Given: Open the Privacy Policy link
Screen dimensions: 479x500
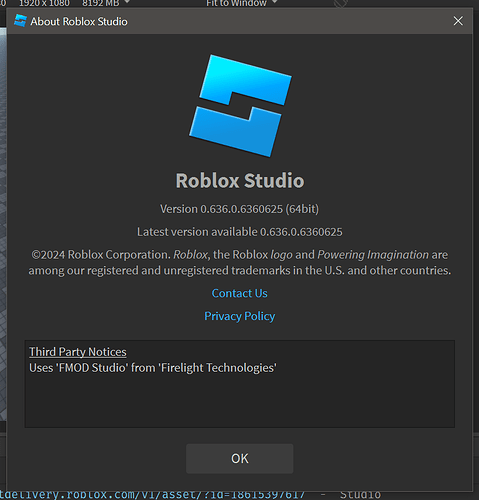Looking at the screenshot, I should pos(239,316).
